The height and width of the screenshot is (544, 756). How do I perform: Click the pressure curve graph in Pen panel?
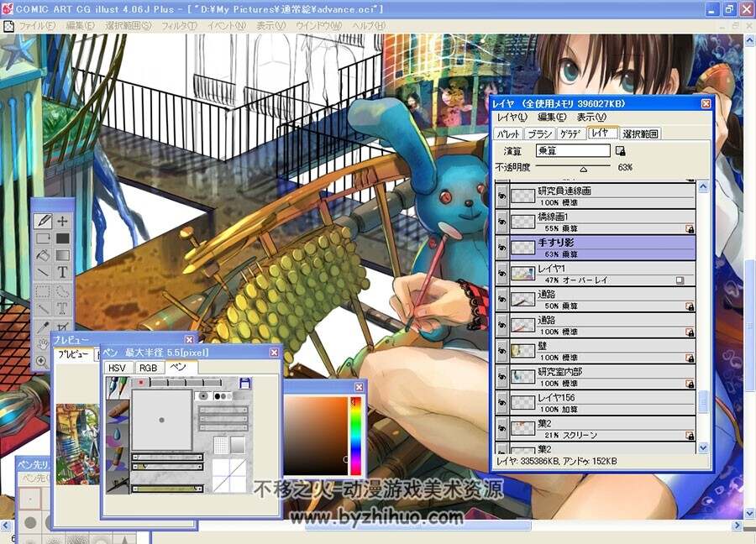(229, 475)
